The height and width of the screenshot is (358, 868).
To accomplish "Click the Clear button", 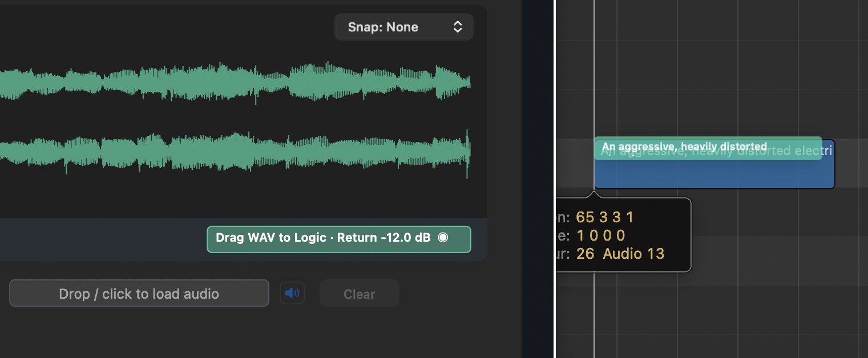I will tap(359, 294).
